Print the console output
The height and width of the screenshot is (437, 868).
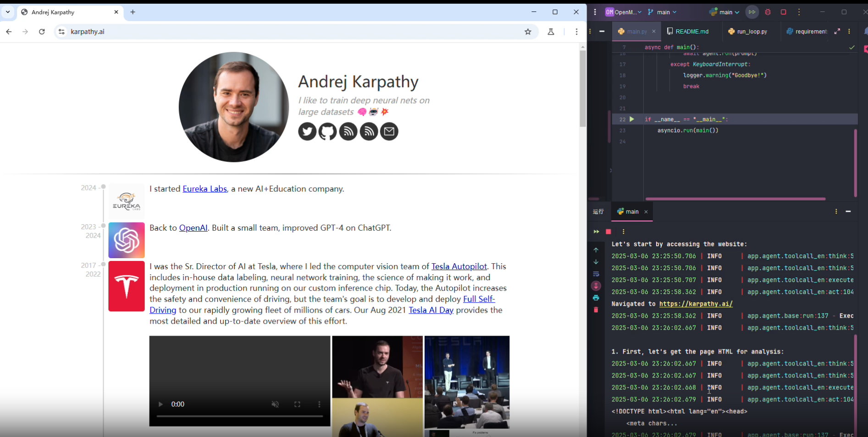pos(596,298)
